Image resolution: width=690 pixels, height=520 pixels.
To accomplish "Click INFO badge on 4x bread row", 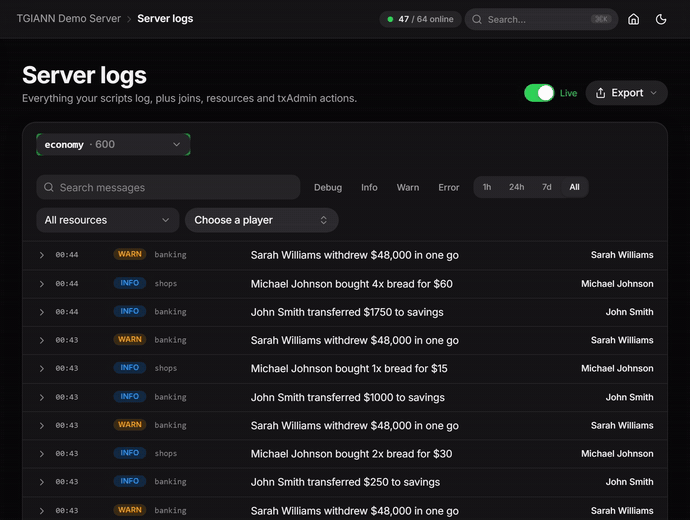I will click(x=130, y=283).
